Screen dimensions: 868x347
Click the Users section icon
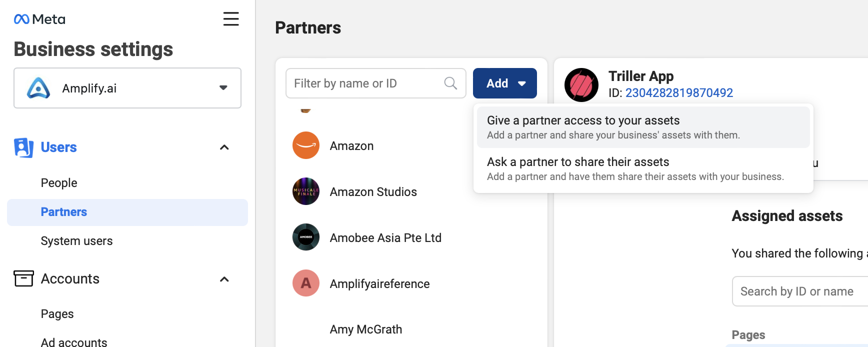pos(23,147)
